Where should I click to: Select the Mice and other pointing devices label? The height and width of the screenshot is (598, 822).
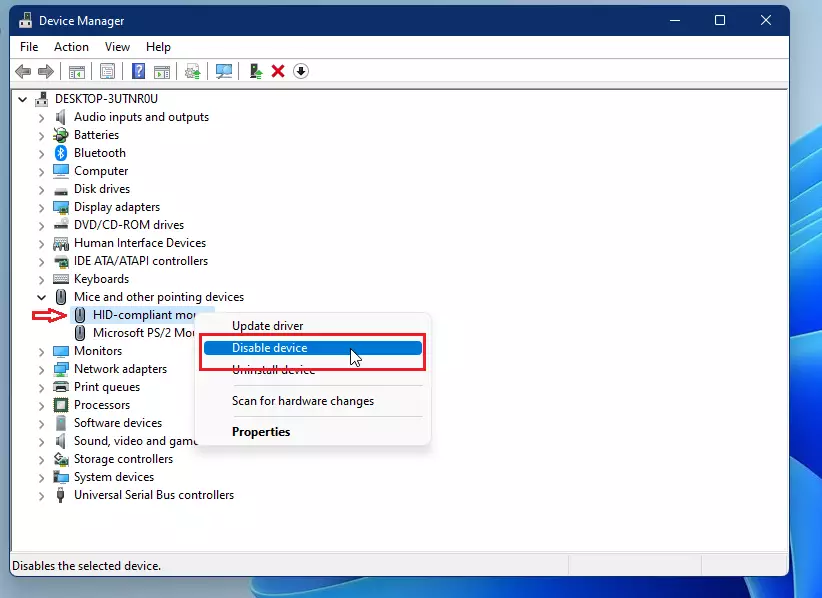(159, 297)
